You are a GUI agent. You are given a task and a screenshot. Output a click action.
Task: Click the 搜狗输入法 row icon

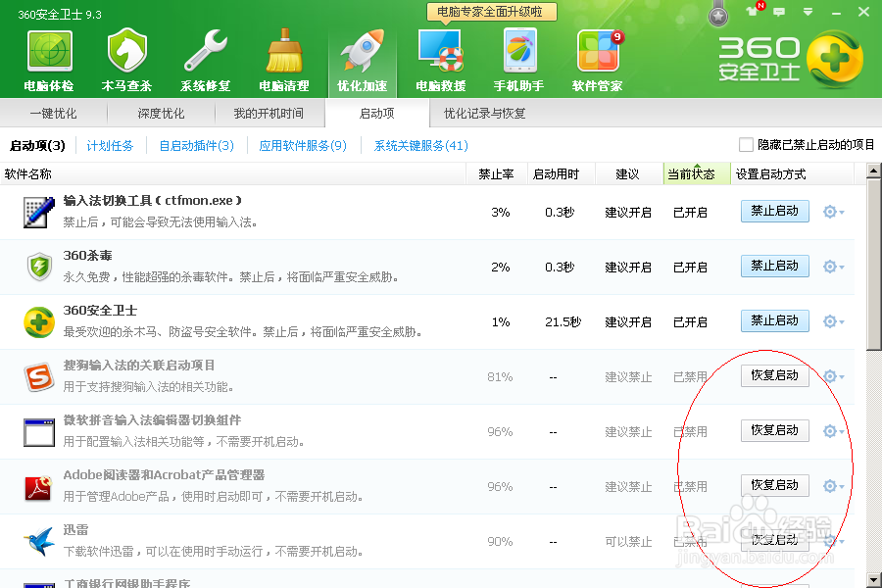point(39,376)
